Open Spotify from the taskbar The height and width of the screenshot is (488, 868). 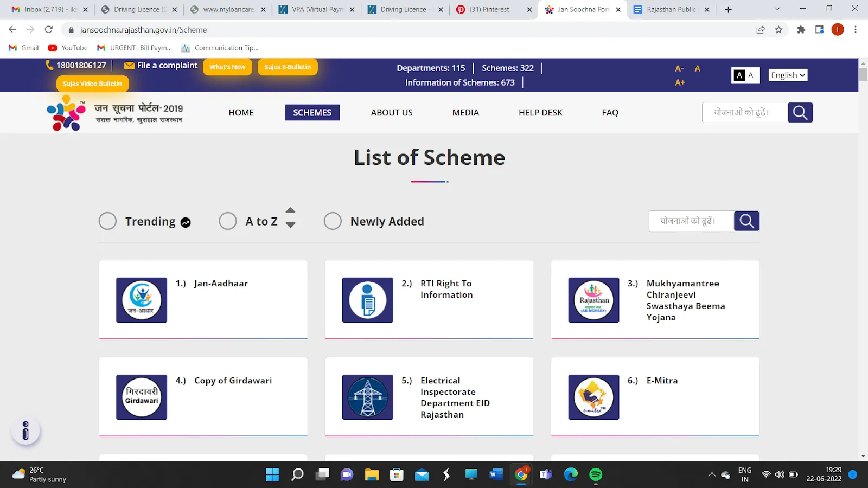(x=596, y=475)
